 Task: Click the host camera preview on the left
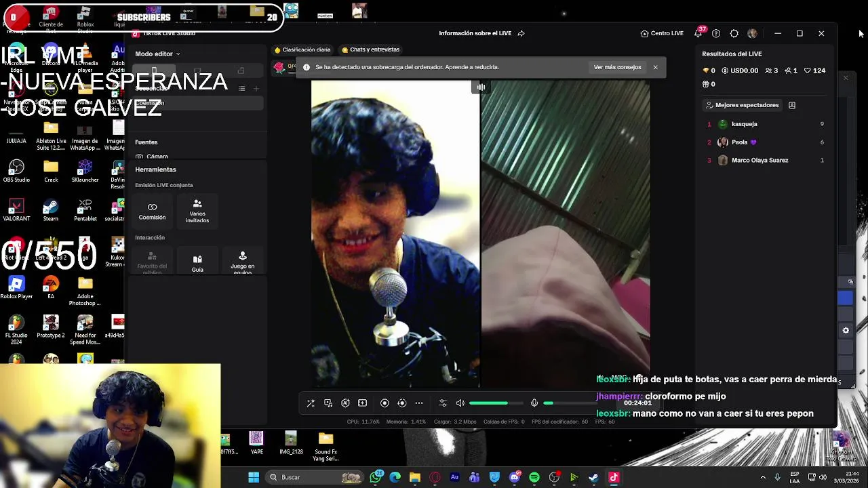(395, 234)
